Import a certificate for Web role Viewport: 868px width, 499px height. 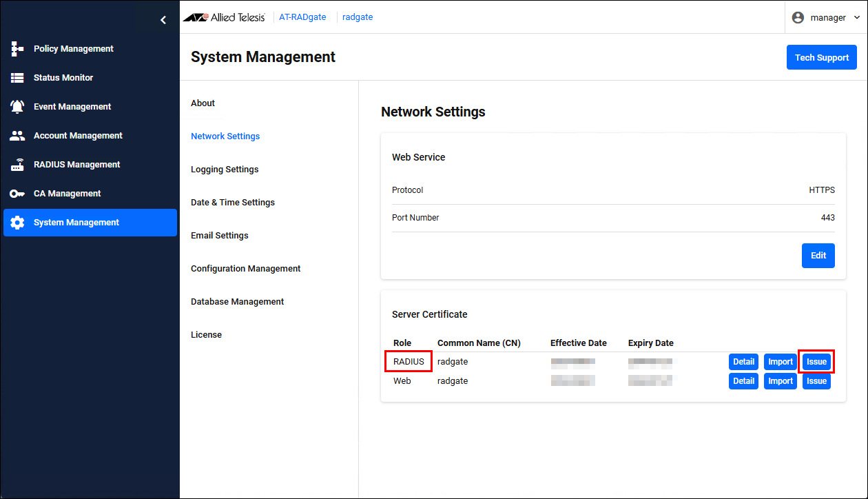tap(781, 381)
